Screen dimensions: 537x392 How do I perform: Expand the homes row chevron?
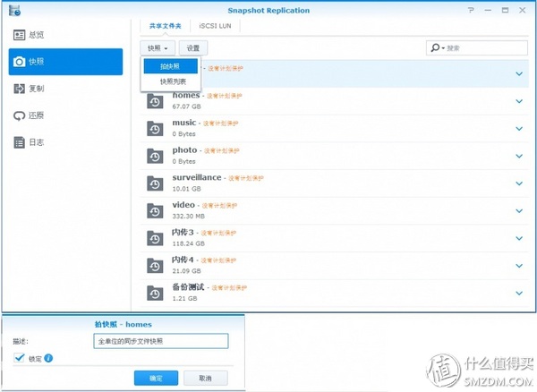(x=519, y=101)
